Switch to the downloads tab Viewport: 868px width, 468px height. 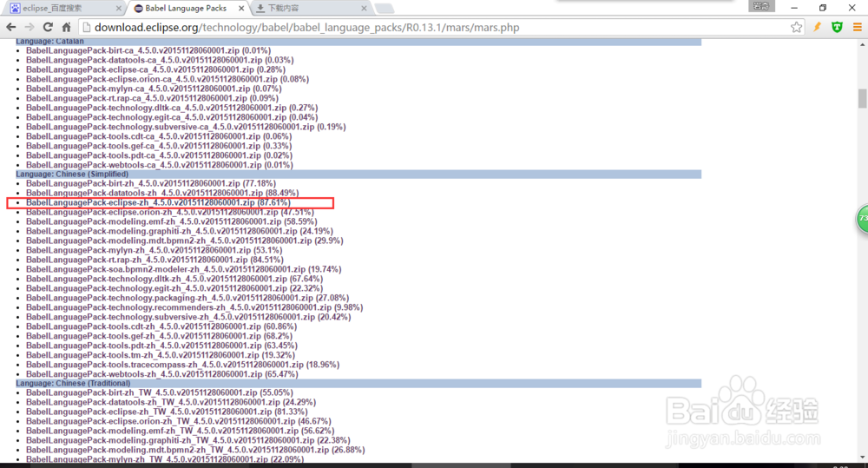point(310,9)
